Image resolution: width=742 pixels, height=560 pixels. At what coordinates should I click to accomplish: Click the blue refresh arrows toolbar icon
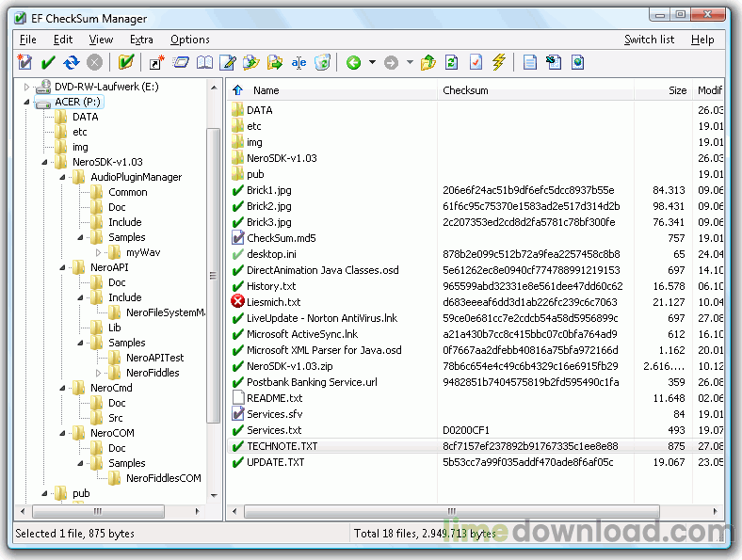click(72, 62)
